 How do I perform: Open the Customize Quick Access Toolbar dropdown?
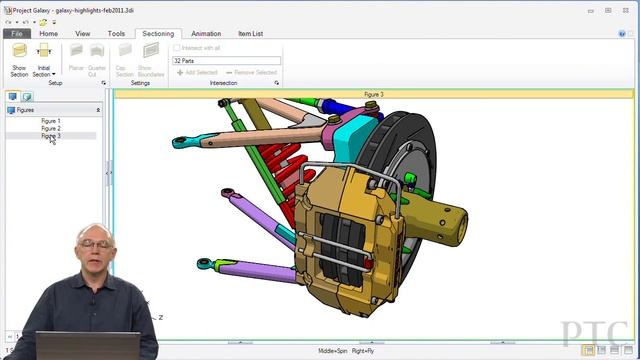pos(54,22)
